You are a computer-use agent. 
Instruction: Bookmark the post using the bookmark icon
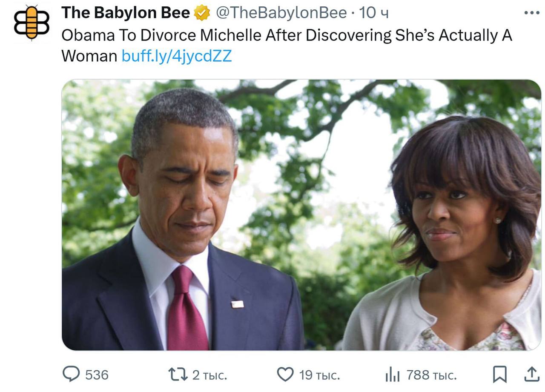click(x=499, y=375)
